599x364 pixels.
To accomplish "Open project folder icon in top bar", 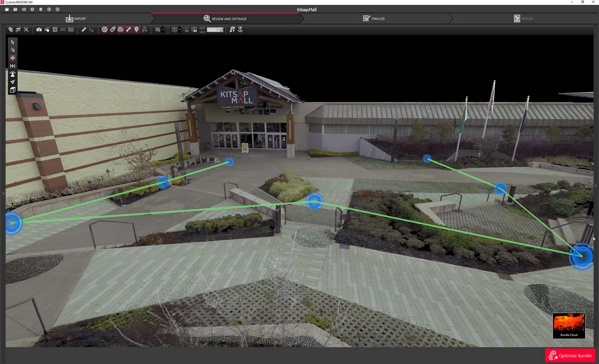I will (x=7, y=9).
